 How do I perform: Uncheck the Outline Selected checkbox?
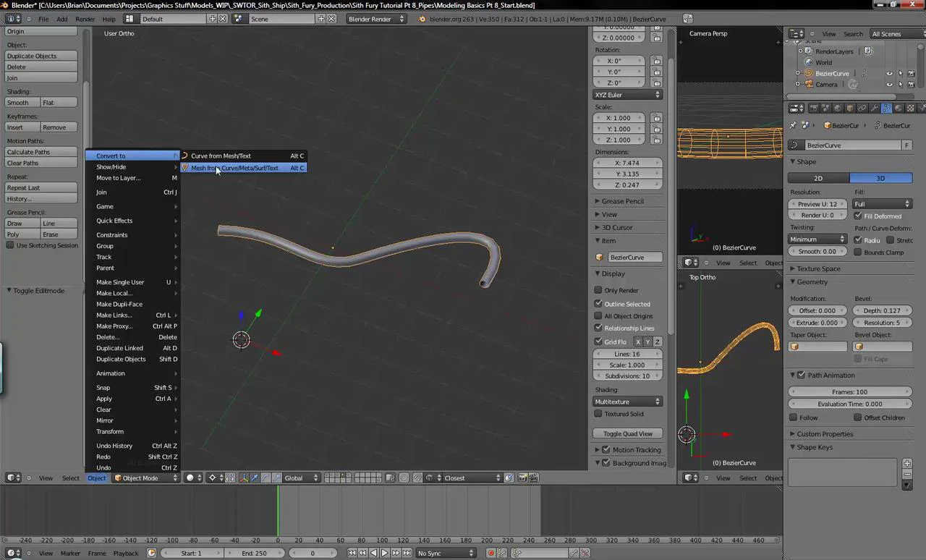[x=598, y=304]
